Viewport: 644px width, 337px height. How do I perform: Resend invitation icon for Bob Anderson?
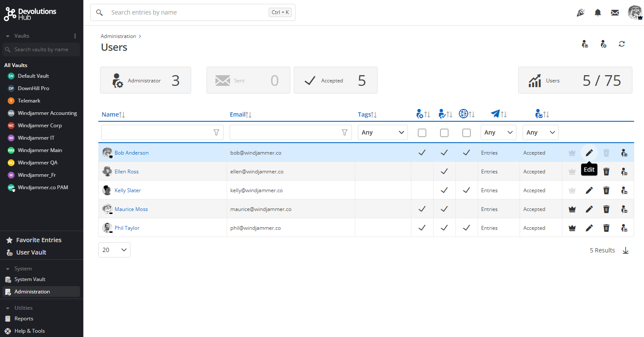pos(624,153)
